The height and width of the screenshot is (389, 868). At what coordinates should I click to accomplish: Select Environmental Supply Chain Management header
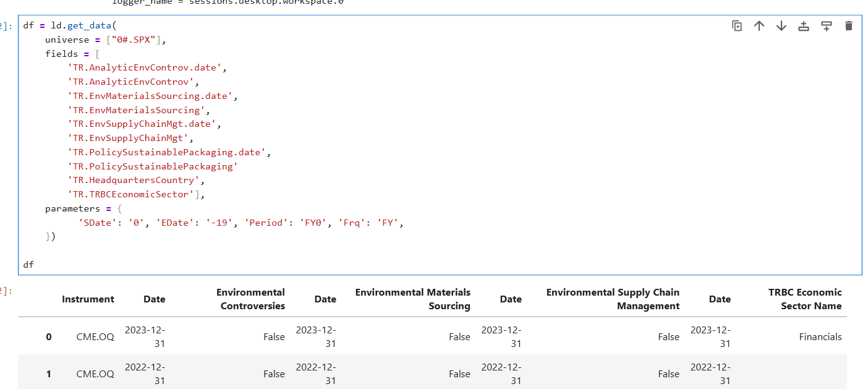coord(613,299)
